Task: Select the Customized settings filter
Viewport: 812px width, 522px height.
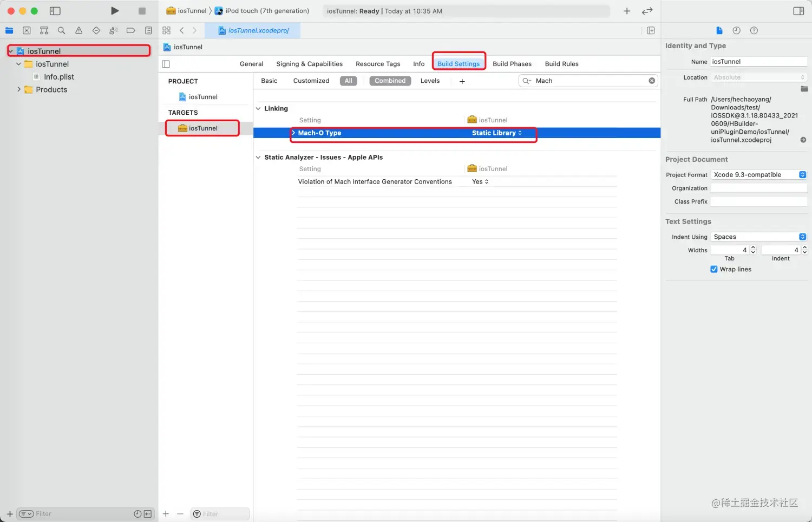Action: [x=311, y=81]
